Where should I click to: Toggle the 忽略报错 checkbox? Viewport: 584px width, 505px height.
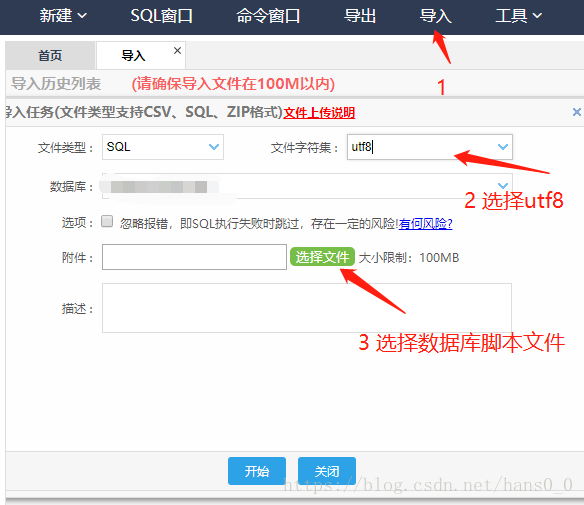coord(107,221)
